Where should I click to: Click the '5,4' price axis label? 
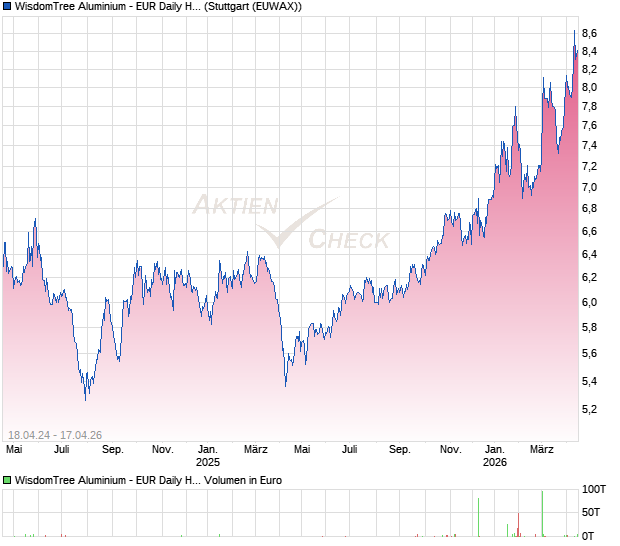coord(589,382)
